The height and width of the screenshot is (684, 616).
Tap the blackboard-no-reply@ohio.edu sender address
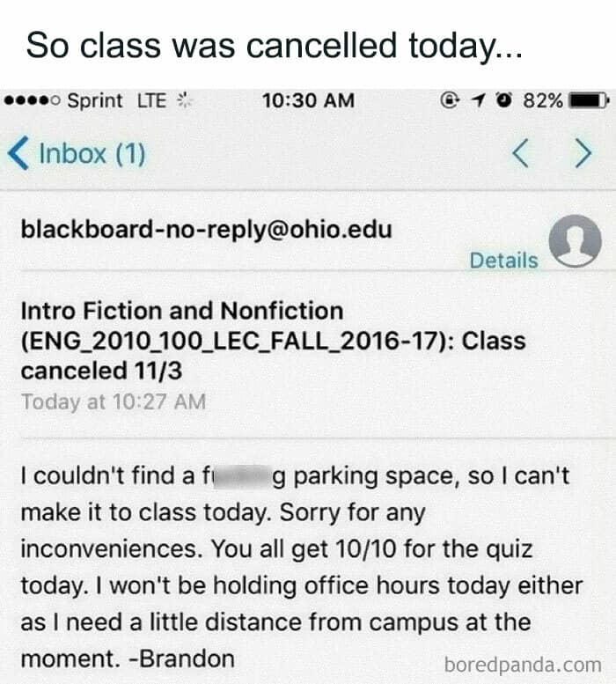[206, 231]
